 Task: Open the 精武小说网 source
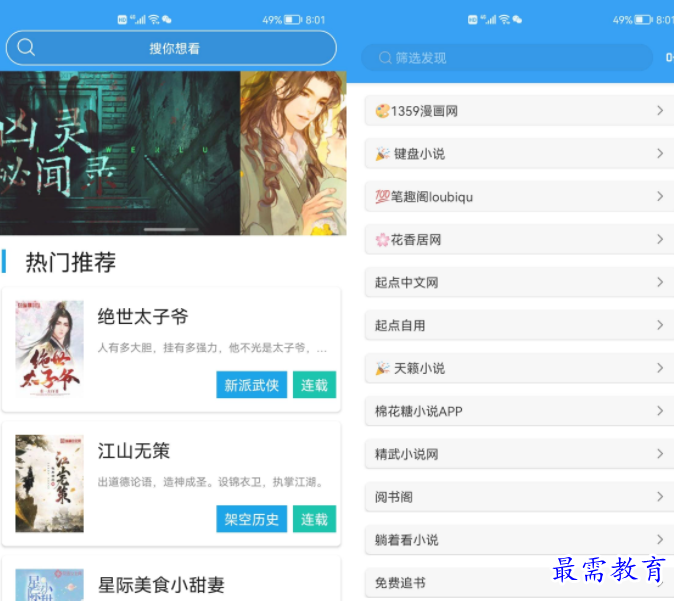(x=520, y=454)
